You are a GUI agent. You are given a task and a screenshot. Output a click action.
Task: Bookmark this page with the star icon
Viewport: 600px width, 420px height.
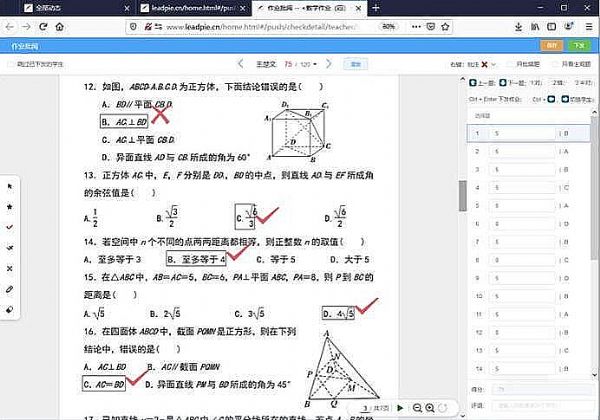(x=445, y=27)
